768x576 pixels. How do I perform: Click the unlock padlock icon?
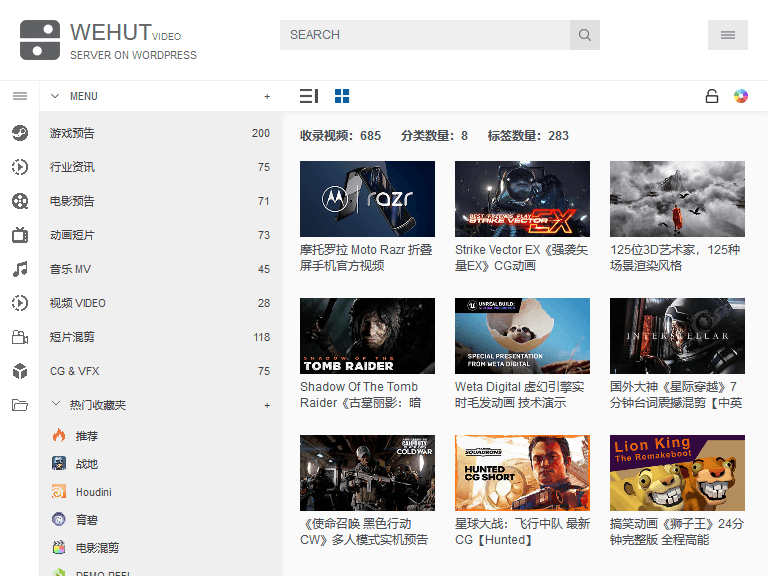coord(712,96)
